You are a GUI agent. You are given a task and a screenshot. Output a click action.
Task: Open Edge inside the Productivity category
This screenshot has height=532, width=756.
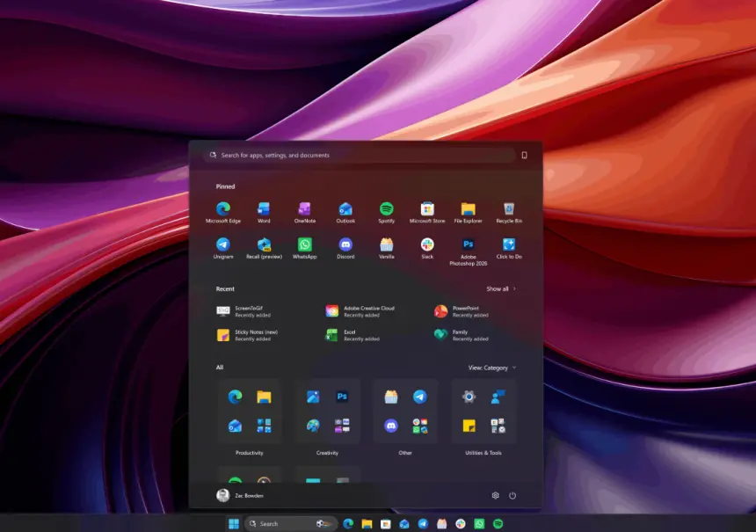point(235,397)
